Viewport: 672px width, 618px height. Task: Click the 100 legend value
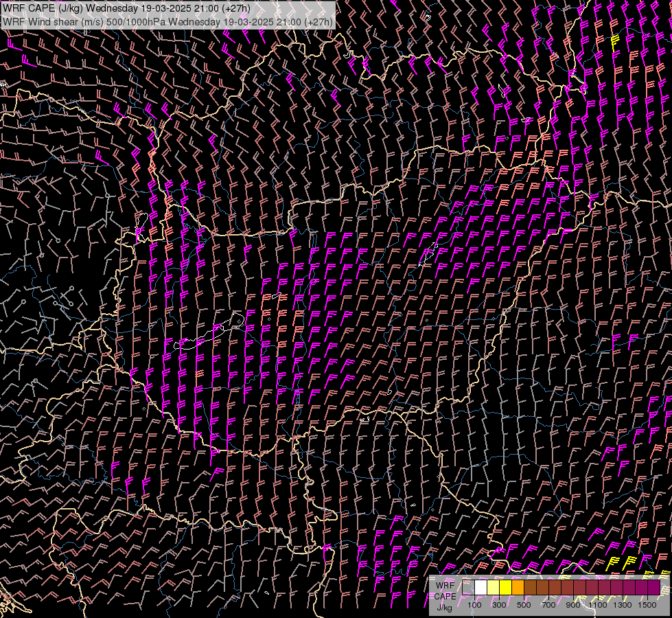tap(474, 605)
